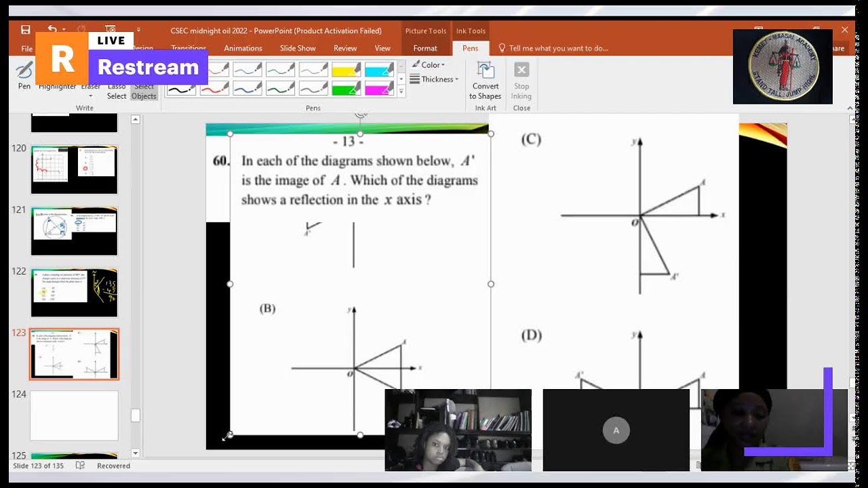Choose the Lasso Select tool
Screen dimensions: 868x488
[117, 90]
